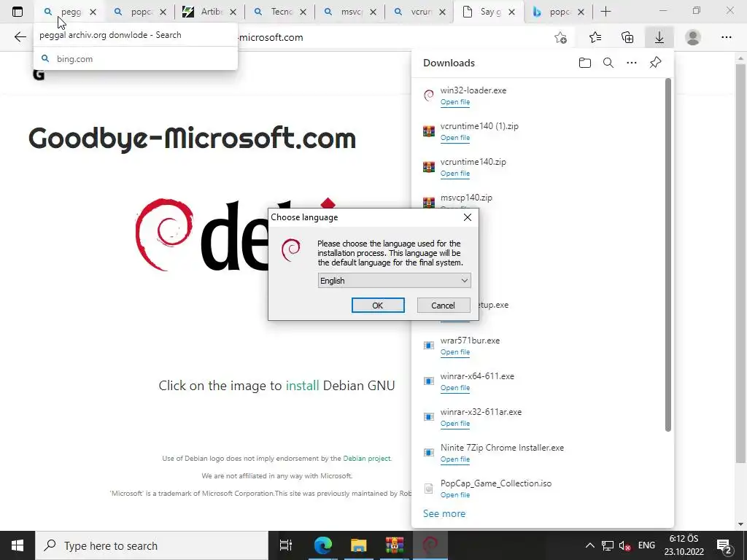747x560 pixels.
Task: Click the taskbar search box
Action: tap(152, 545)
